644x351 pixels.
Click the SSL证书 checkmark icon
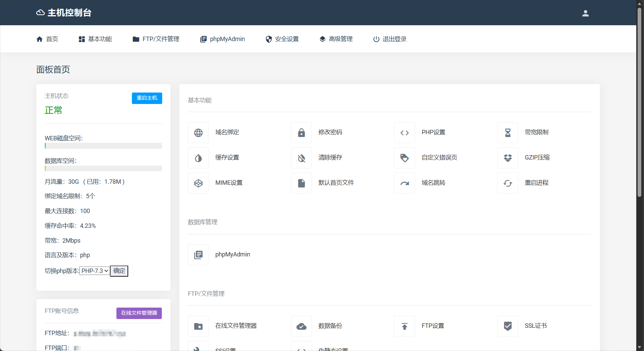click(x=508, y=326)
